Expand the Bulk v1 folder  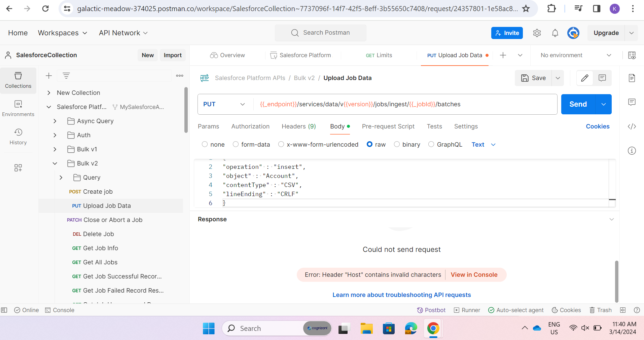pos(55,149)
